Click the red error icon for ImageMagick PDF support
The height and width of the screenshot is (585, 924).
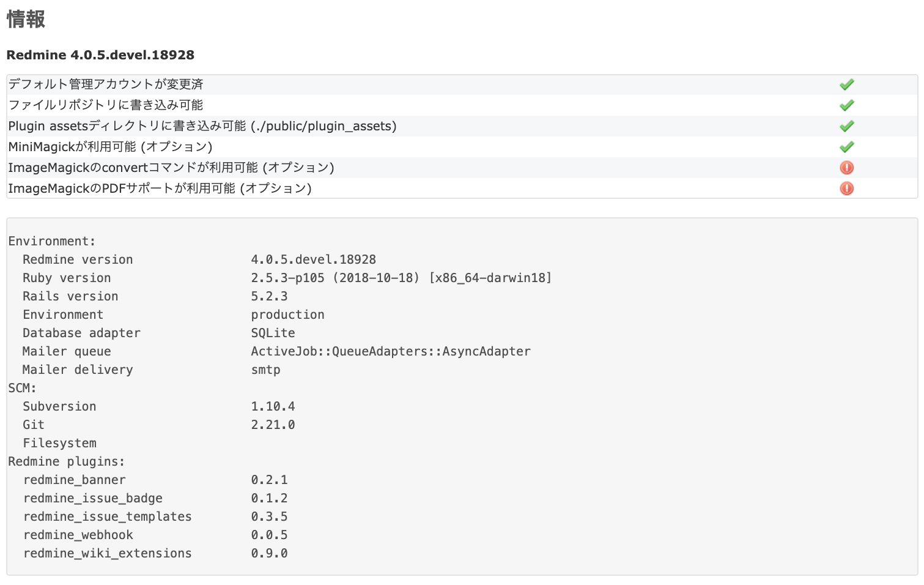click(846, 188)
